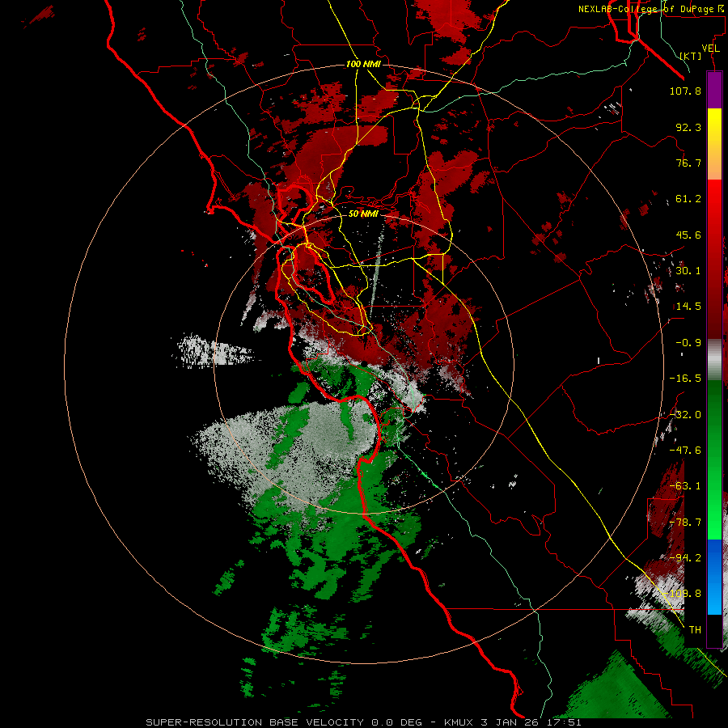Click the VEL legend title
Screen dimensions: 728x728
710,49
